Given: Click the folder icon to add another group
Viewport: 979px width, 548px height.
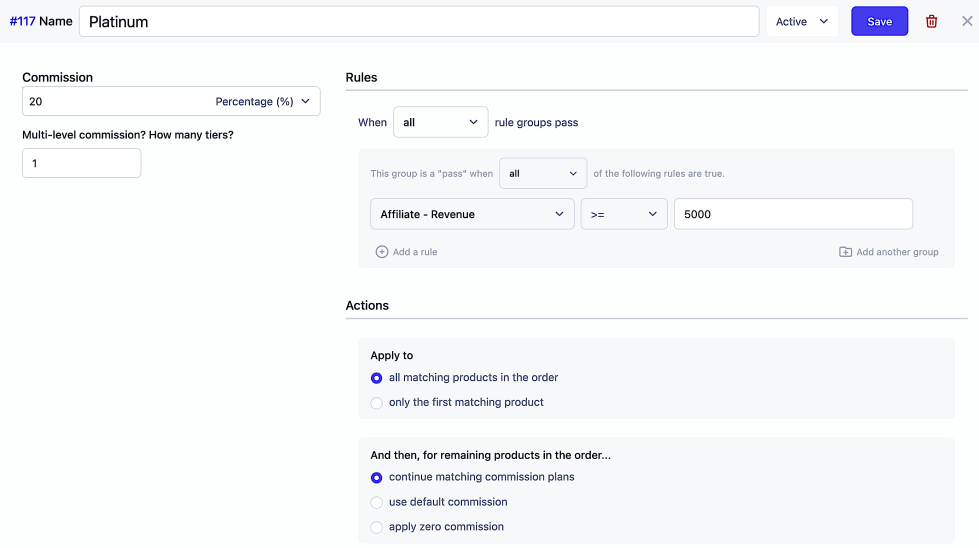Looking at the screenshot, I should click(845, 252).
